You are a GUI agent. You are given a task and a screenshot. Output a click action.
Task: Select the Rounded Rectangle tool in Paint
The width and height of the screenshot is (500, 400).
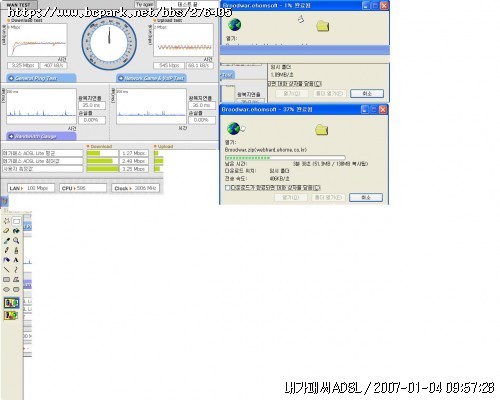click(x=16, y=289)
